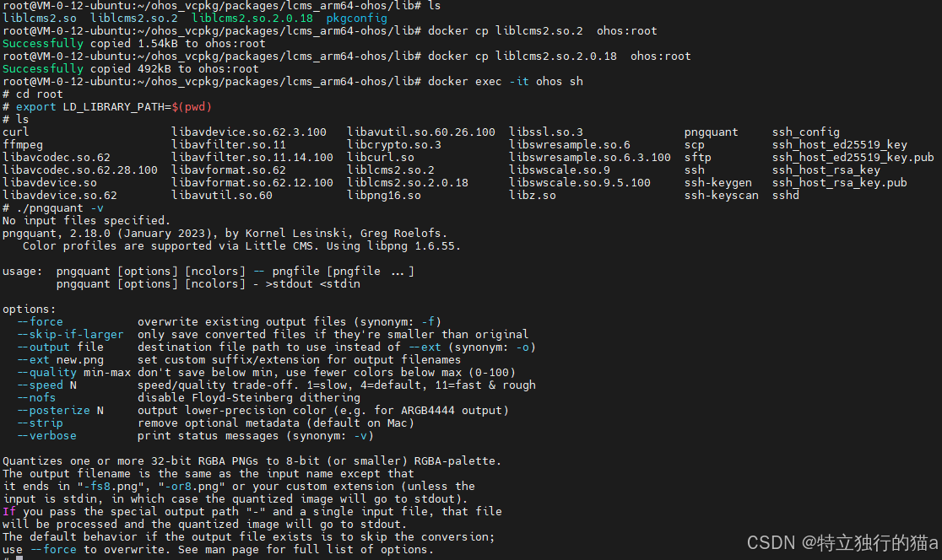
Task: Click 'libavutil.so.60.26.100' in file listing
Action: (x=421, y=132)
